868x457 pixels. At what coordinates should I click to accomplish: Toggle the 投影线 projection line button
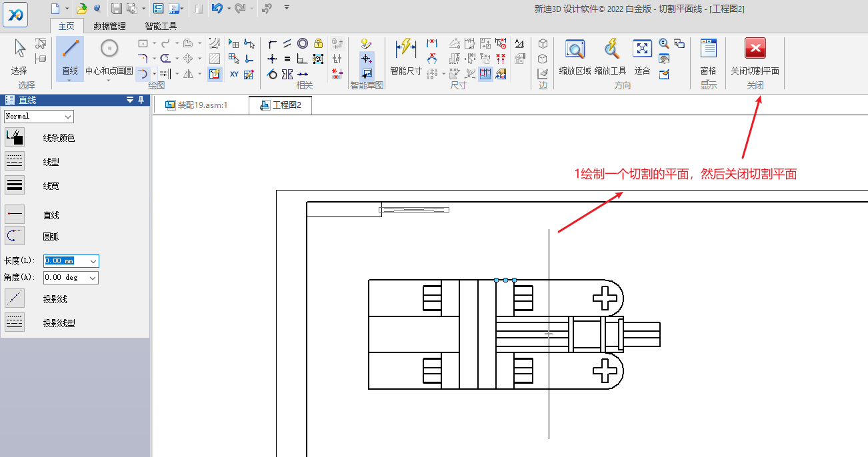(x=15, y=298)
